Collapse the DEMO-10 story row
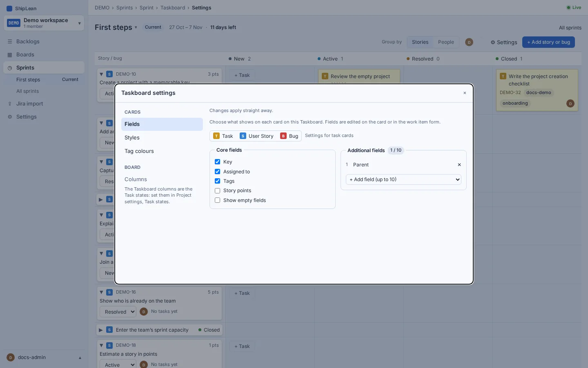The image size is (588, 368). click(101, 74)
